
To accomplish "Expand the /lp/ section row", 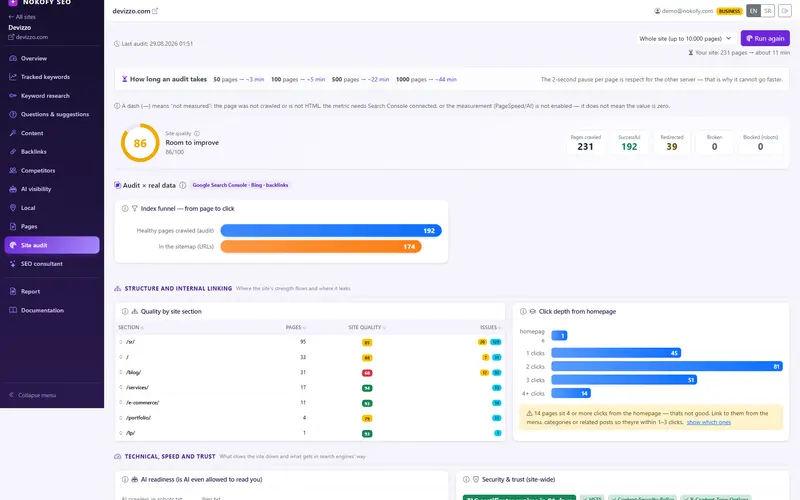I will click(121, 433).
